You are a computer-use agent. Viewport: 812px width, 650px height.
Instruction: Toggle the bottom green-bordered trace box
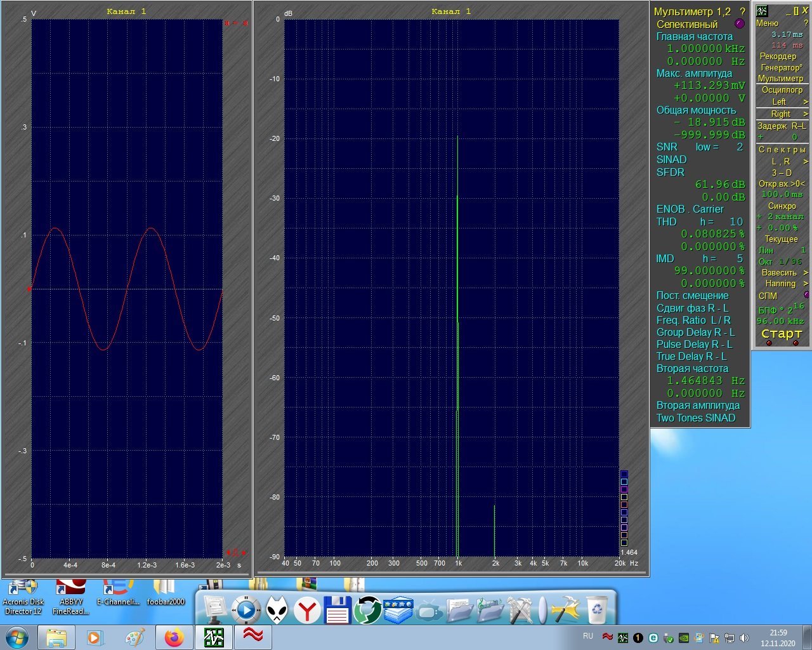coord(624,543)
